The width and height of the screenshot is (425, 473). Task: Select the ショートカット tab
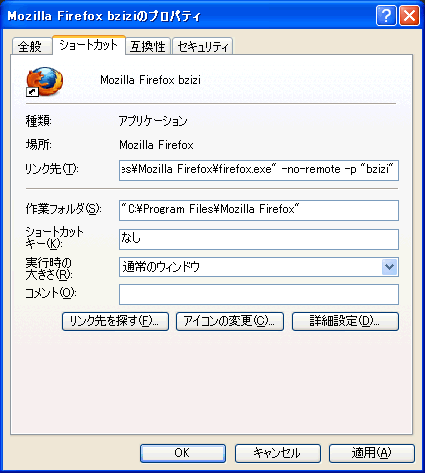coord(89,45)
